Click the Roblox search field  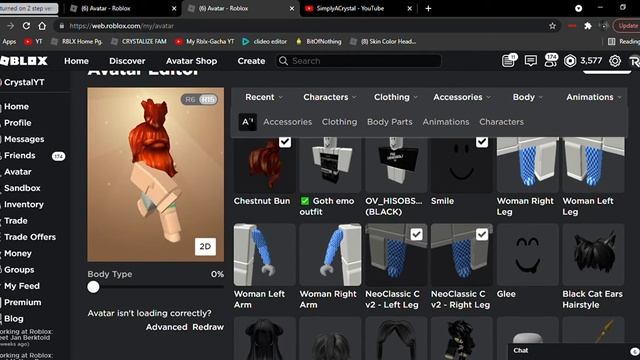point(358,61)
